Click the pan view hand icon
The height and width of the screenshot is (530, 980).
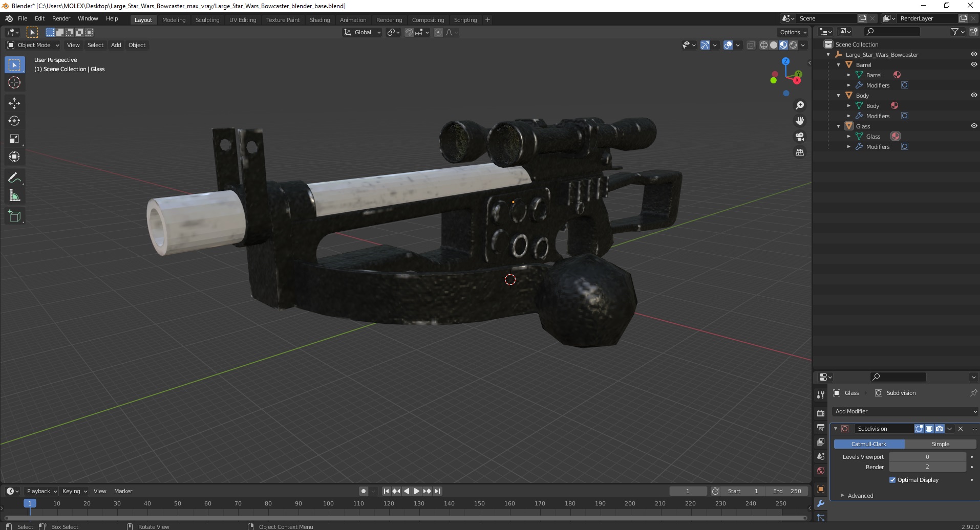coord(799,121)
